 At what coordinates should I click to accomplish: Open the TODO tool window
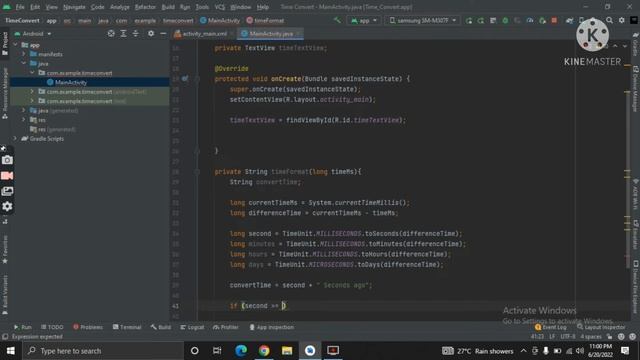(52, 327)
